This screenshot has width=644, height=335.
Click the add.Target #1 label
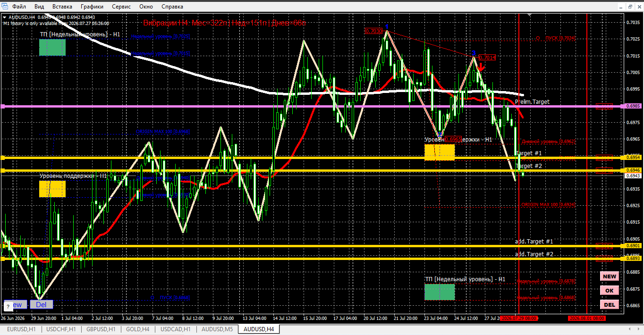[534, 242]
